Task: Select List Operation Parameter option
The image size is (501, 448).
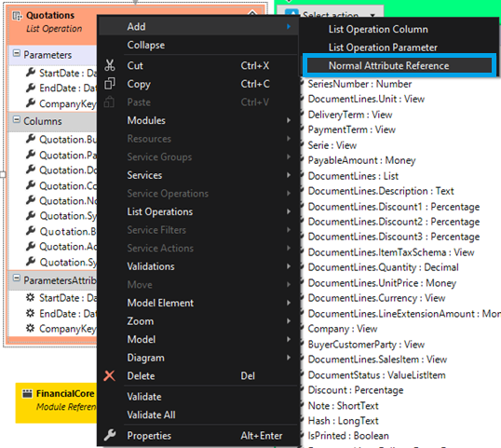Action: click(399, 48)
